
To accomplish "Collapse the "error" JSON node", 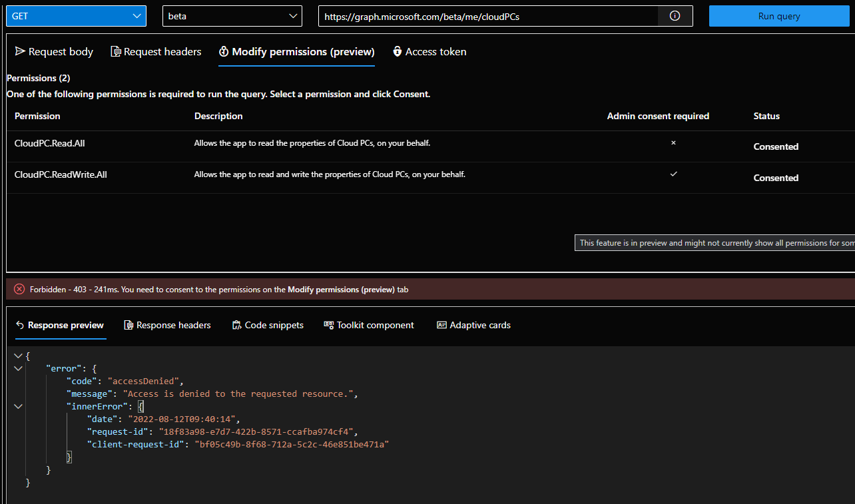I will click(18, 368).
